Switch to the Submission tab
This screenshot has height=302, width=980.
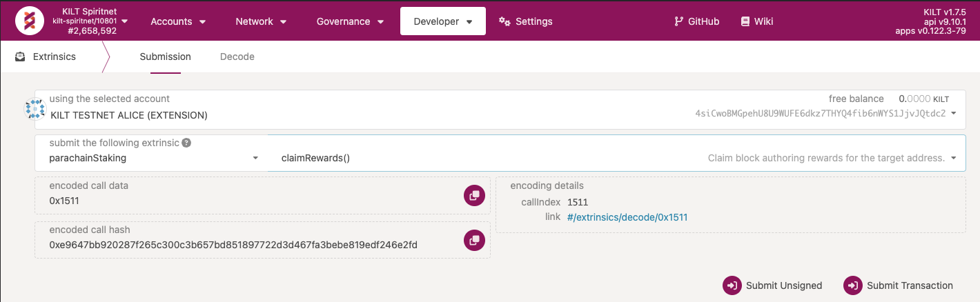point(166,57)
